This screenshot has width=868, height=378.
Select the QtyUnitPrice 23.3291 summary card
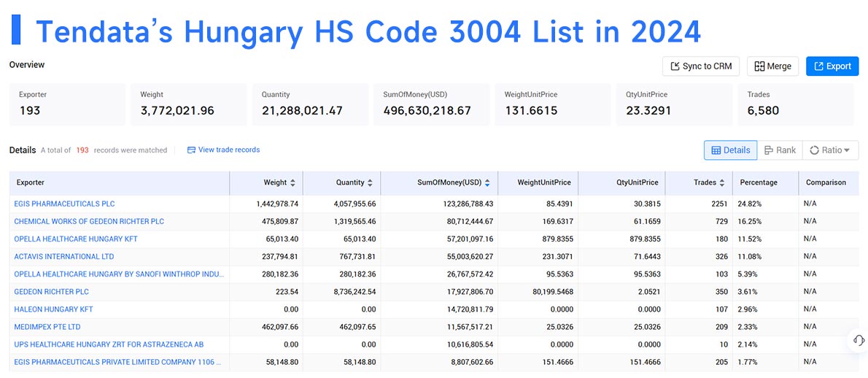pos(674,104)
